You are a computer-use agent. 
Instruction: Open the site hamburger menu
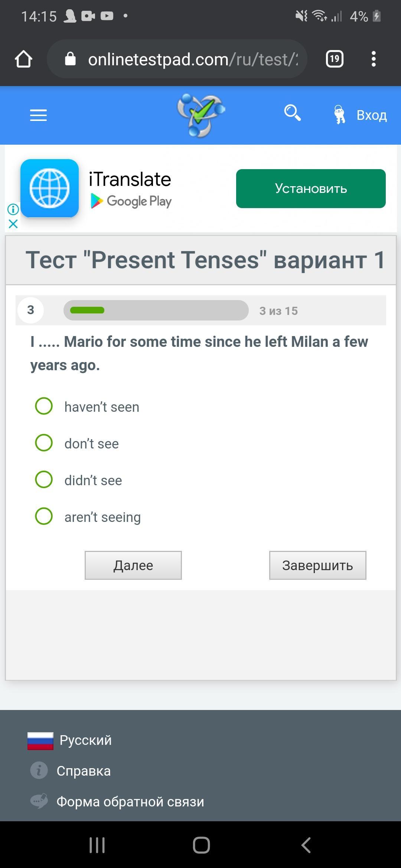(38, 115)
